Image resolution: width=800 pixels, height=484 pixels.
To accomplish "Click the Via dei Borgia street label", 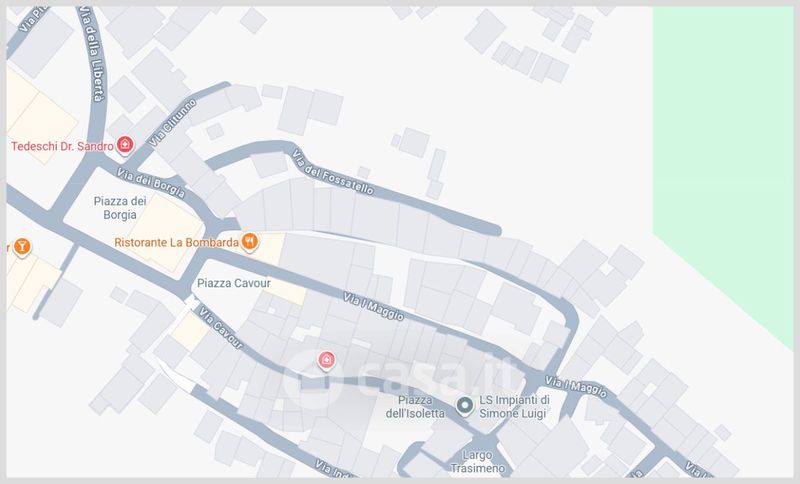I will 151,183.
